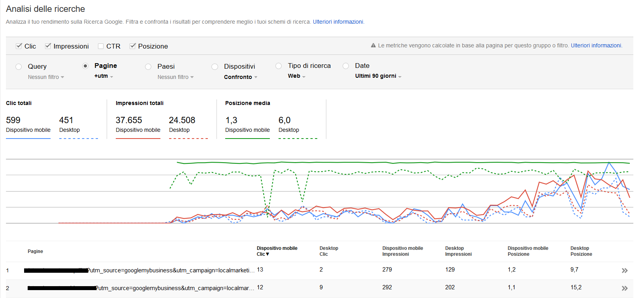Select the Pagine radio button
The image size is (644, 298).
[85, 66]
